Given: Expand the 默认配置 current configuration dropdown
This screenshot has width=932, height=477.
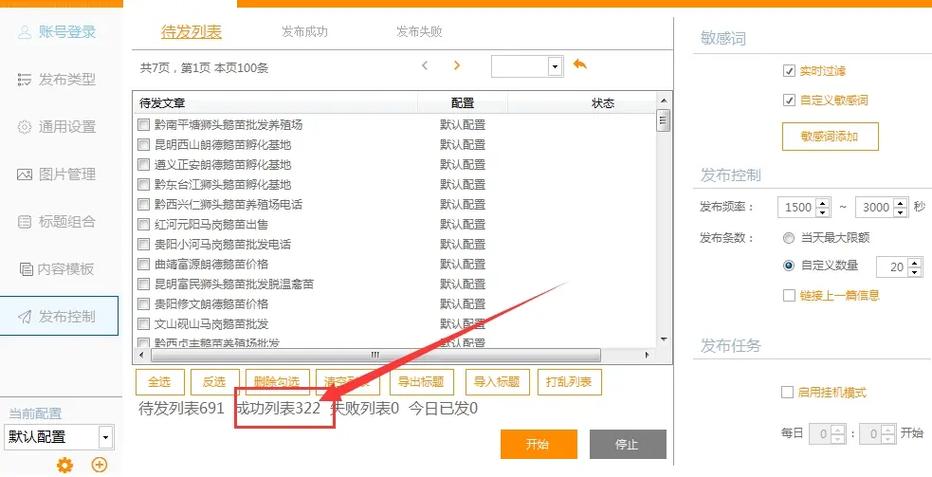Looking at the screenshot, I should [x=105, y=437].
